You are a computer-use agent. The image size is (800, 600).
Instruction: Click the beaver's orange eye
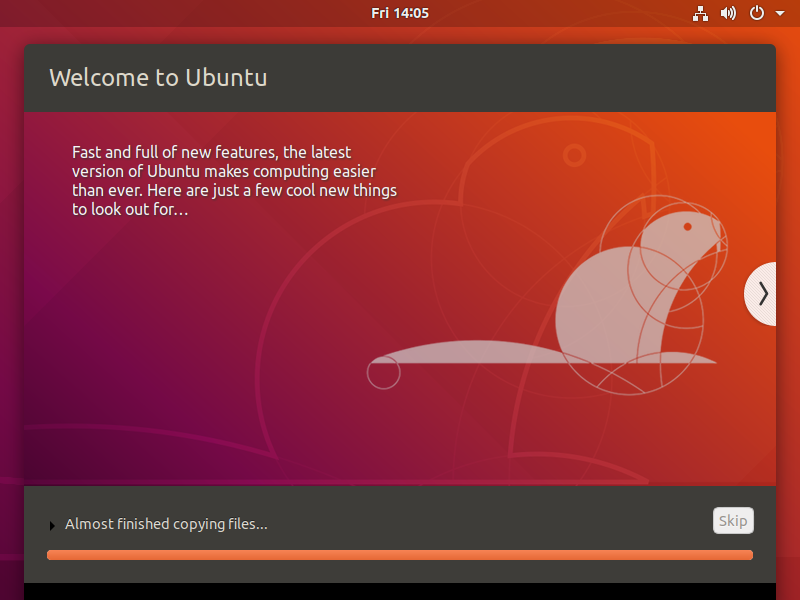688,227
